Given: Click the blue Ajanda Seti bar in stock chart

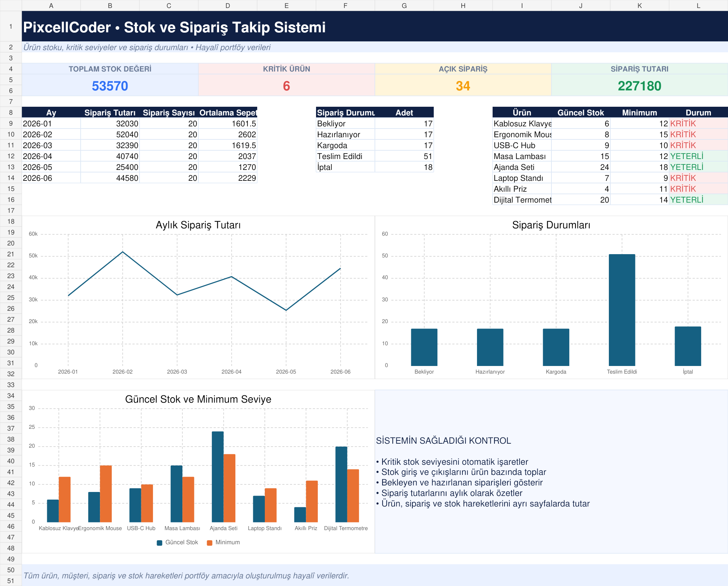Looking at the screenshot, I should [218, 477].
